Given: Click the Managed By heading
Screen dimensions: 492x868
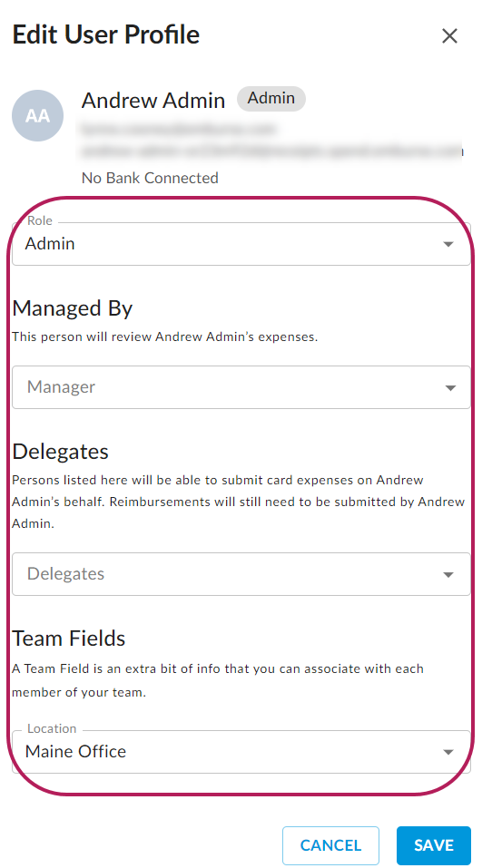Looking at the screenshot, I should (x=73, y=308).
